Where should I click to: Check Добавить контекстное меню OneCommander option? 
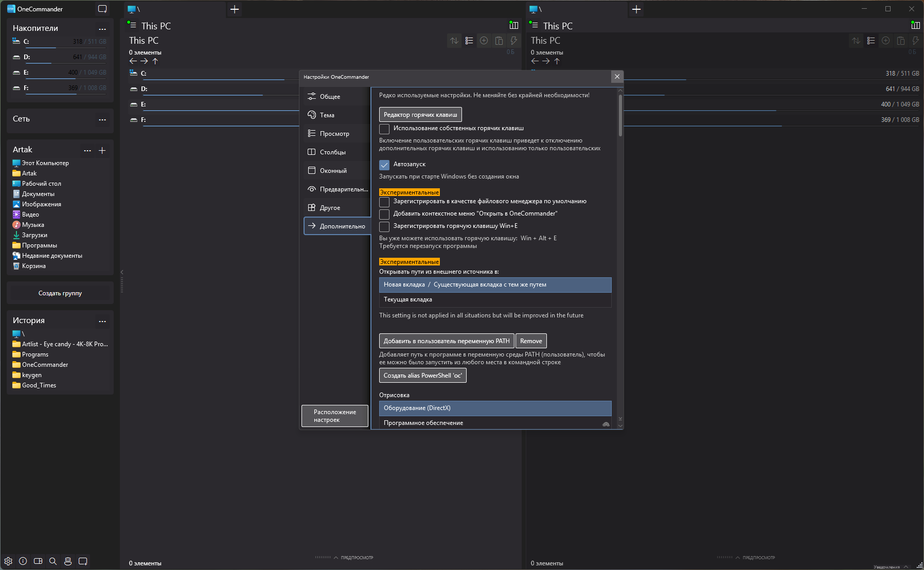click(384, 214)
